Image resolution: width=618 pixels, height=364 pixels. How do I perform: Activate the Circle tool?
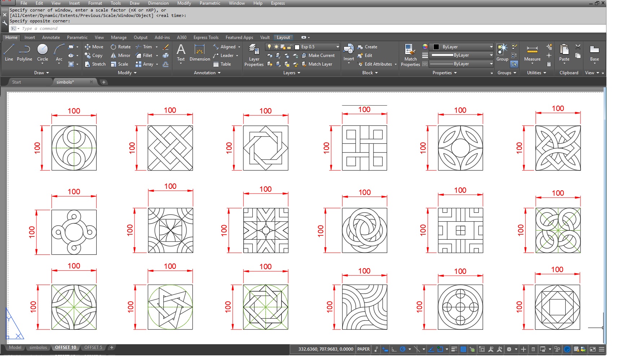(x=43, y=52)
